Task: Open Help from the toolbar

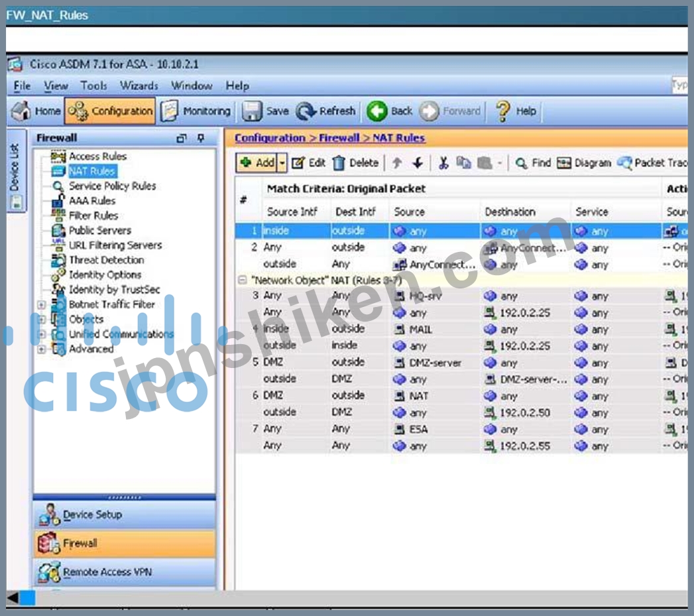Action: (x=516, y=111)
